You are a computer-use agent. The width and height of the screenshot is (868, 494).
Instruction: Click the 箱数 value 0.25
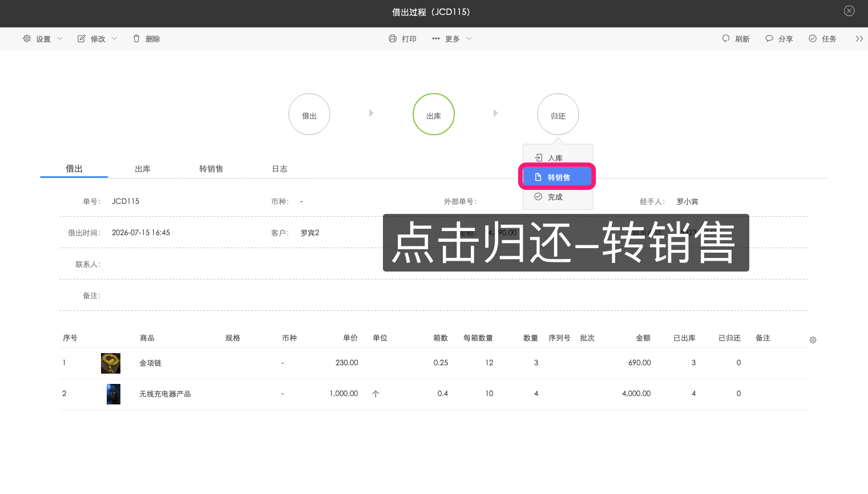tap(441, 363)
